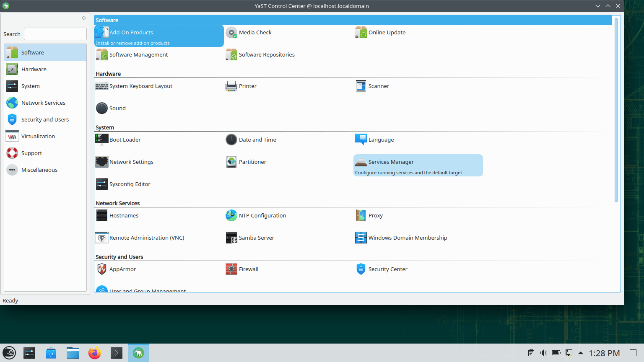Open the Hostnames module icon

point(102,215)
